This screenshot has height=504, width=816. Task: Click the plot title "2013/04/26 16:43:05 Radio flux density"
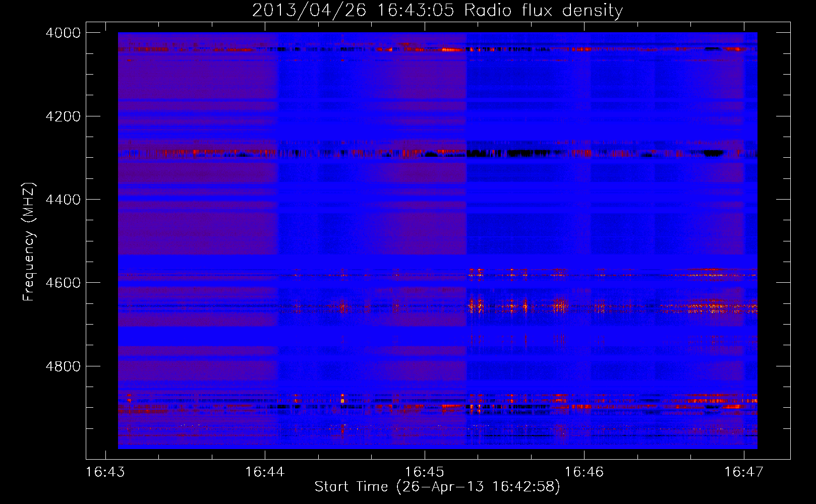[437, 11]
